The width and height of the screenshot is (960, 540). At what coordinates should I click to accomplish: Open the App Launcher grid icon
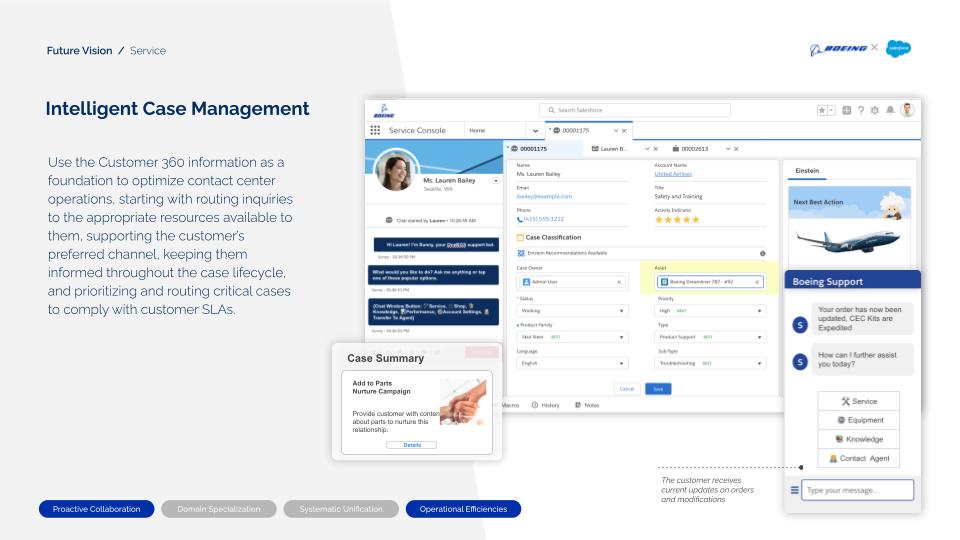click(375, 130)
